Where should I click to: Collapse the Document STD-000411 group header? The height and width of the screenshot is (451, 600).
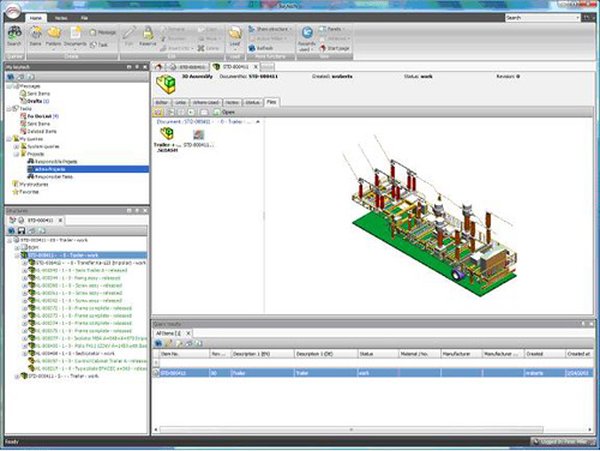[x=258, y=122]
